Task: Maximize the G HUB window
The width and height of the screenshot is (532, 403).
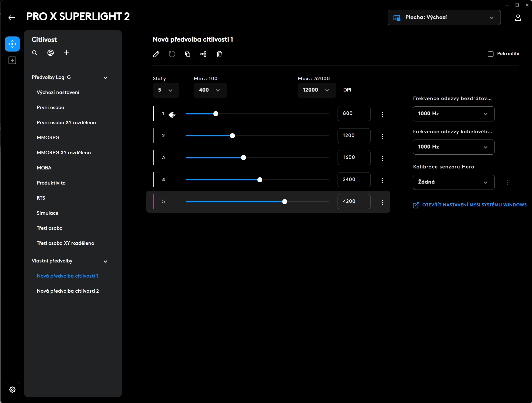Action: click(517, 5)
